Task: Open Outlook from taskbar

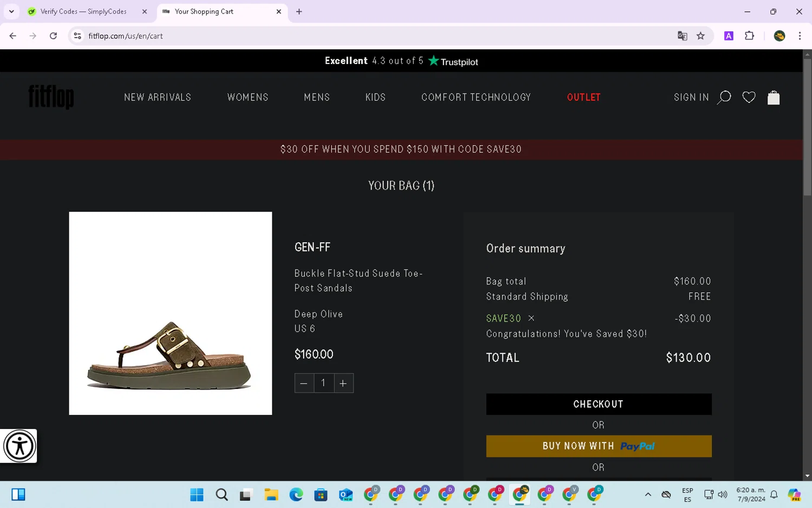Action: [346, 494]
